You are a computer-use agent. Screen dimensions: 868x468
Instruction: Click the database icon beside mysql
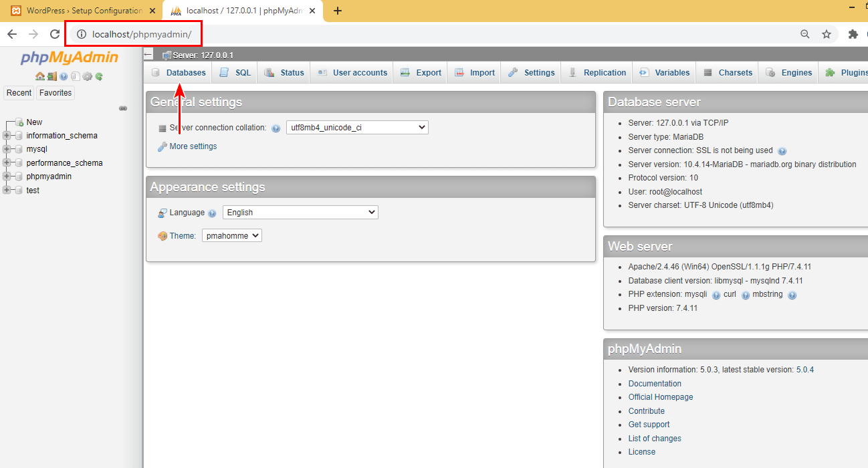tap(19, 149)
